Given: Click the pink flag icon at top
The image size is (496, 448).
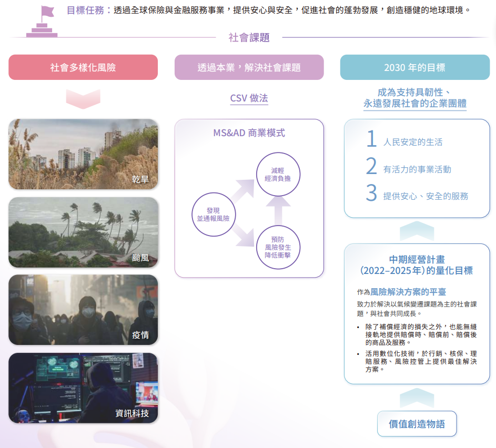Looking at the screenshot, I should [x=47, y=12].
